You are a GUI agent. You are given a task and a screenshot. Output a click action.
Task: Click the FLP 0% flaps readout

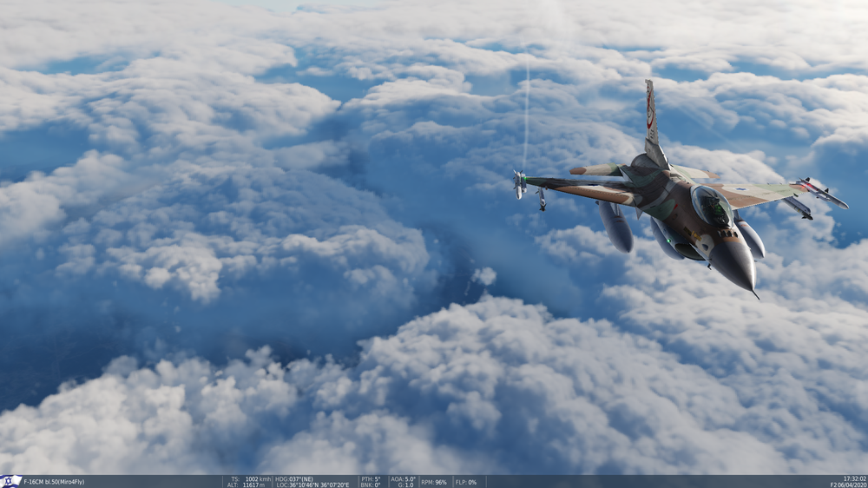465,482
